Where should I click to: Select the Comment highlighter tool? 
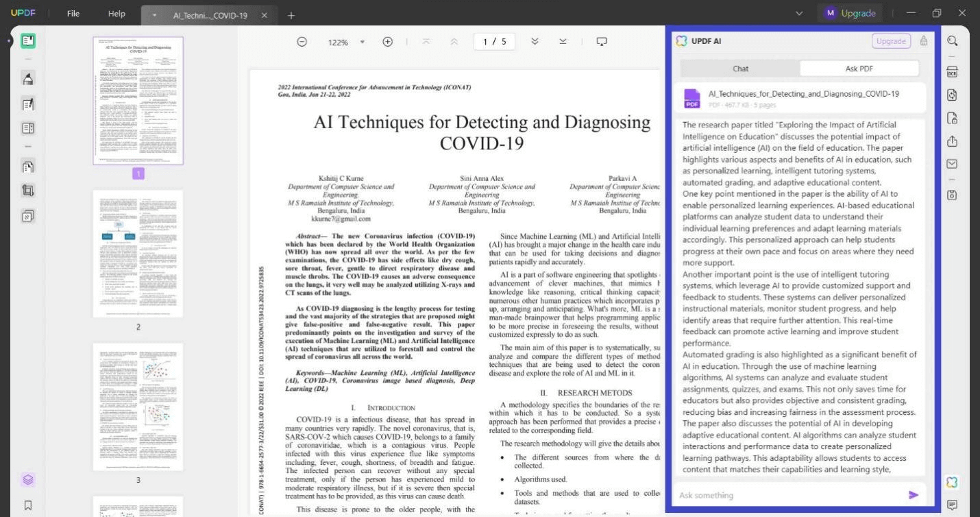(28, 79)
